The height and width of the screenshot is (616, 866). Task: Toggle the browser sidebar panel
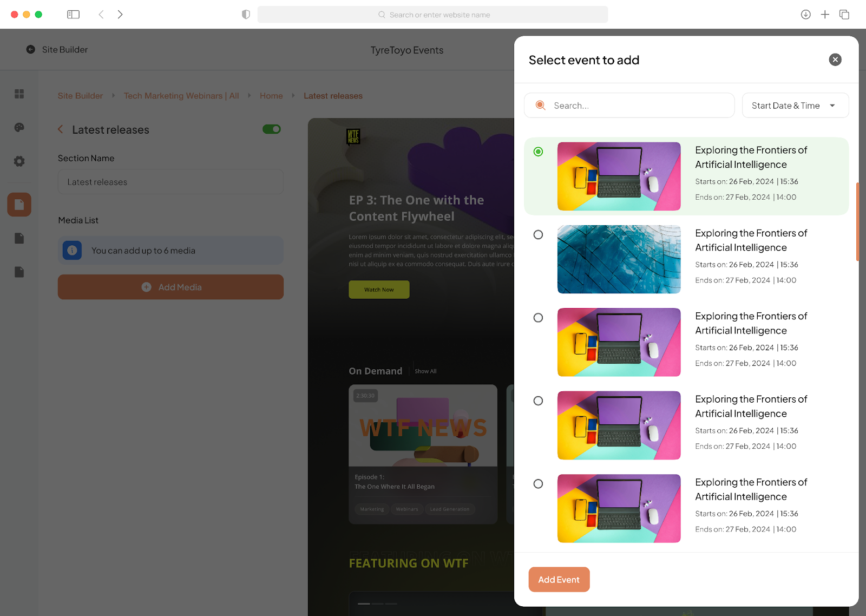pos(74,15)
